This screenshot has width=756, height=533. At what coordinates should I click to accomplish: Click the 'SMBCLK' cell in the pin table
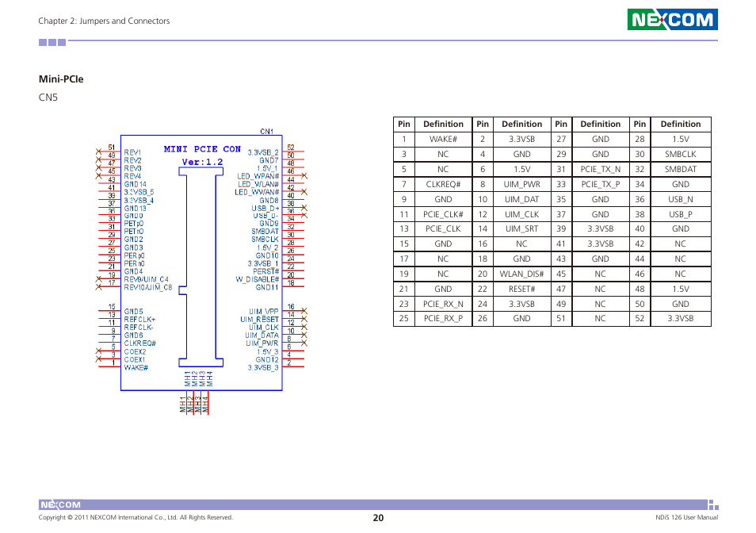680,155
